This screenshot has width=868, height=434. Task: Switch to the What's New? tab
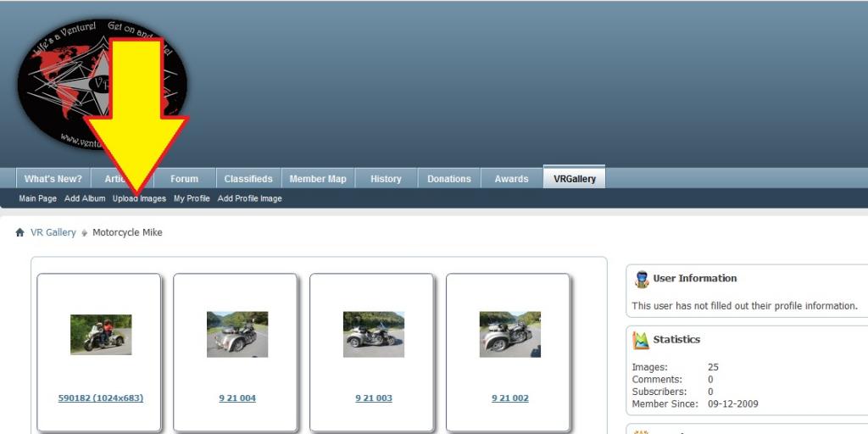(53, 179)
